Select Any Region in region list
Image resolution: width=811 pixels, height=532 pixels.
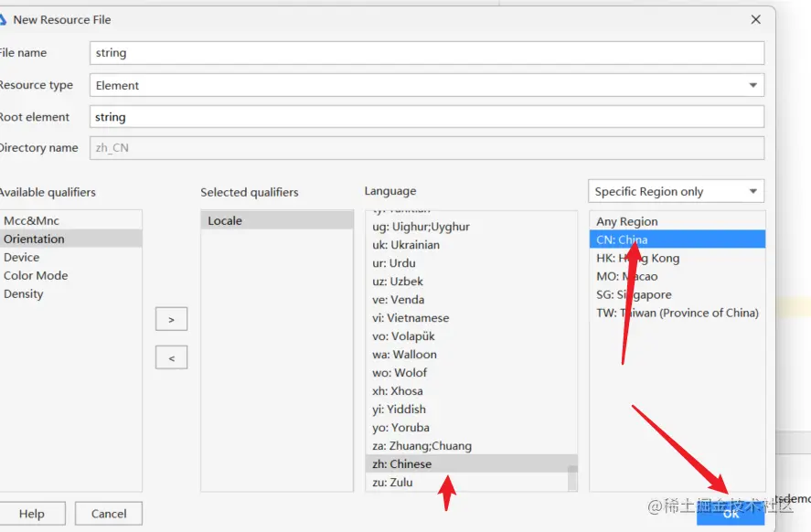point(677,221)
